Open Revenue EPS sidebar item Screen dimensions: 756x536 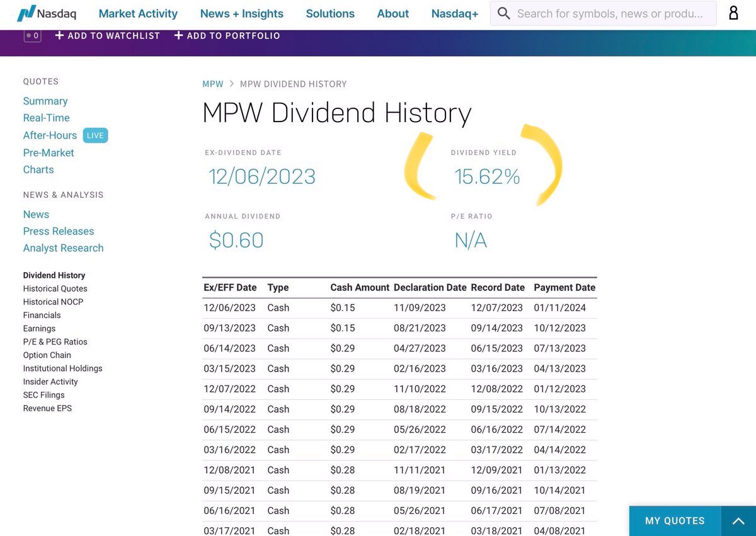click(48, 408)
